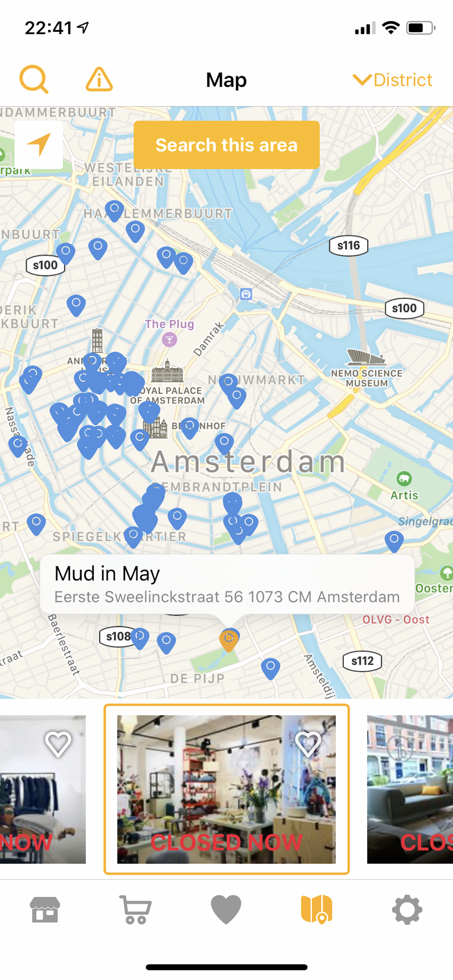453x980 pixels.
Task: Tap Search this area button
Action: pyautogui.click(x=226, y=145)
